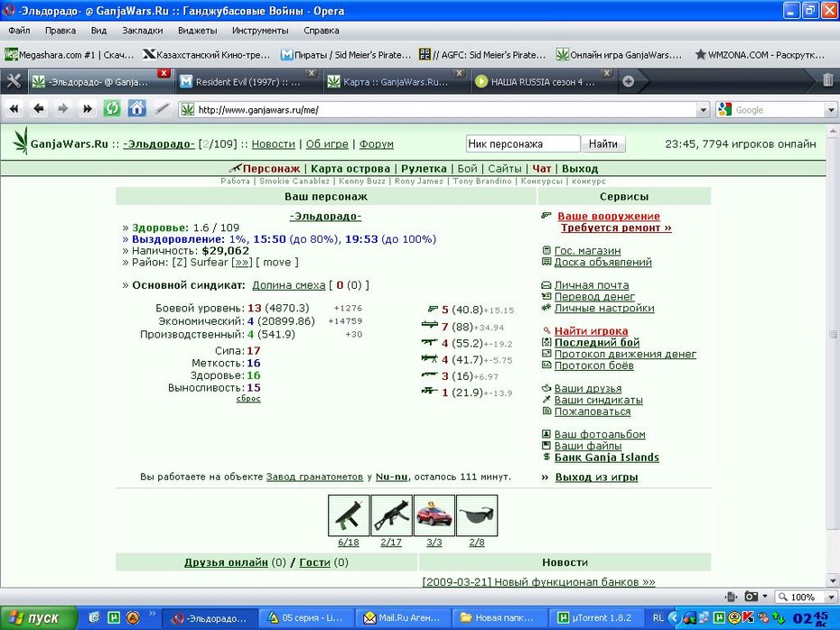This screenshot has width=840, height=630.
Task: Add a new tab with plus icon
Action: pos(628,81)
